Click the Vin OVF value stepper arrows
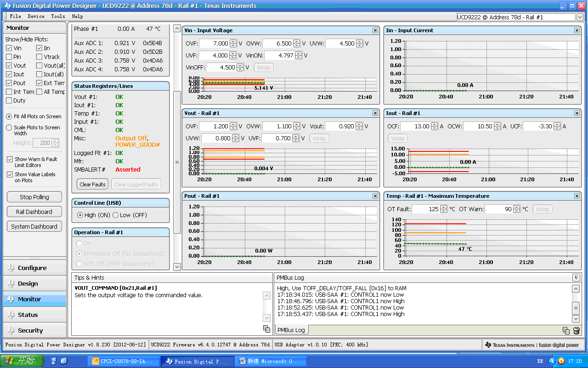Screen dimensions: 588x368 233,44
